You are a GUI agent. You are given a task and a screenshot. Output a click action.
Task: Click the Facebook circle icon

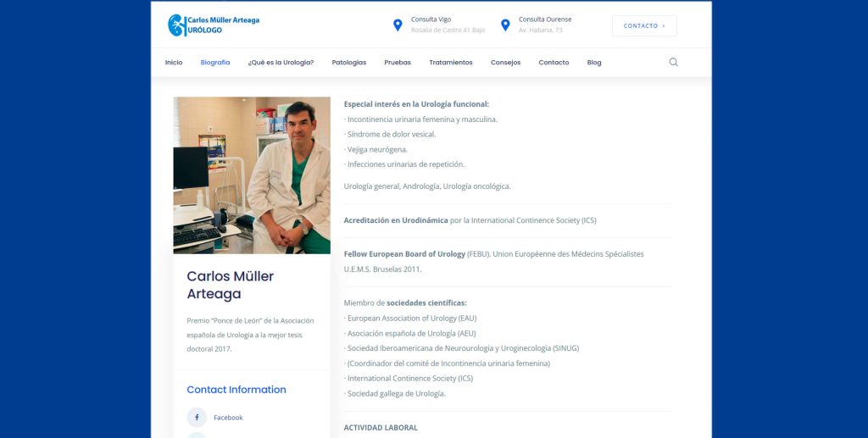click(x=197, y=417)
